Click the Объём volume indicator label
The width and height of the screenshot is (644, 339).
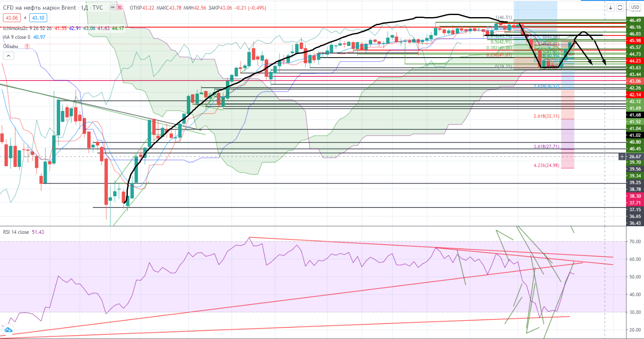point(12,46)
